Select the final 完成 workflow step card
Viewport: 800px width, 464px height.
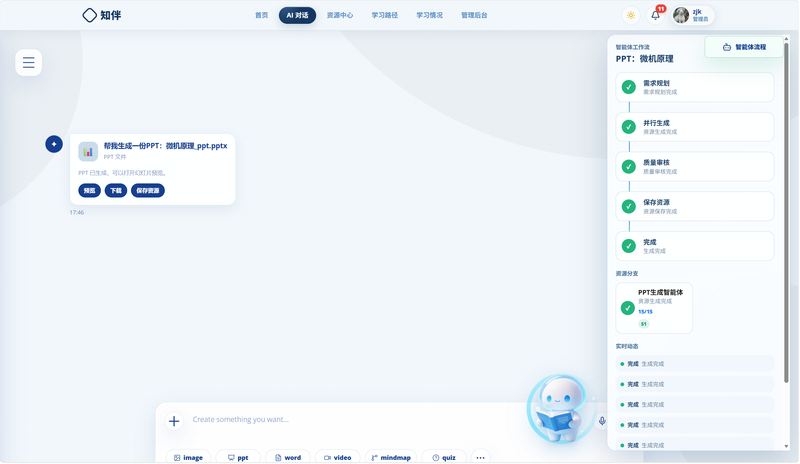click(695, 246)
